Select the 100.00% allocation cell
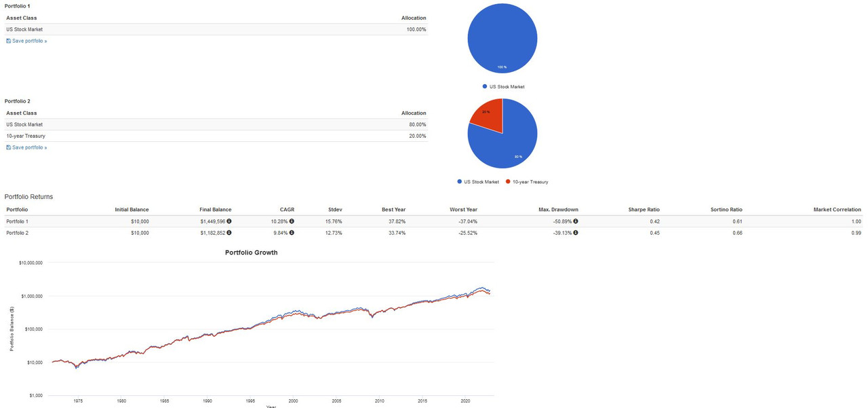868x408 pixels. click(x=416, y=29)
